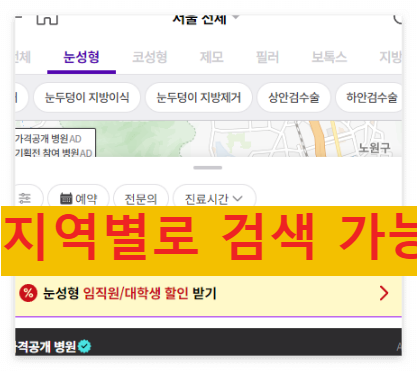This screenshot has height=371, width=417.
Task: Select the 보톡스 tab
Action: coord(329,57)
